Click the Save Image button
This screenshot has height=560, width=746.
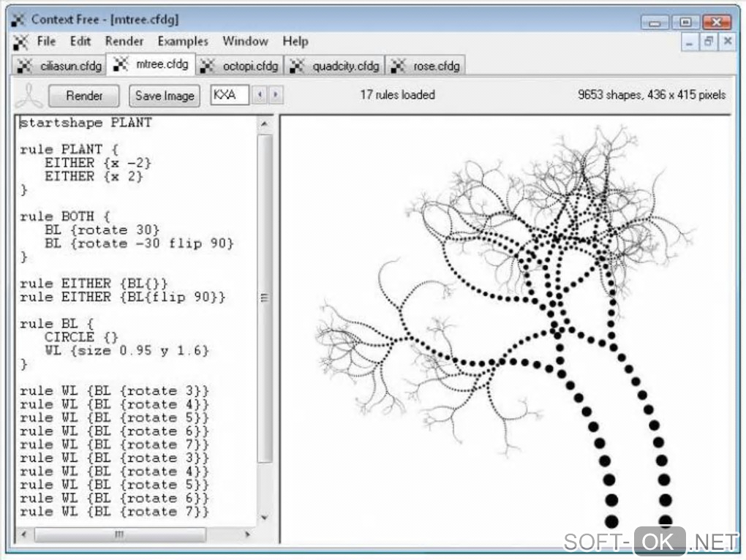(x=165, y=96)
